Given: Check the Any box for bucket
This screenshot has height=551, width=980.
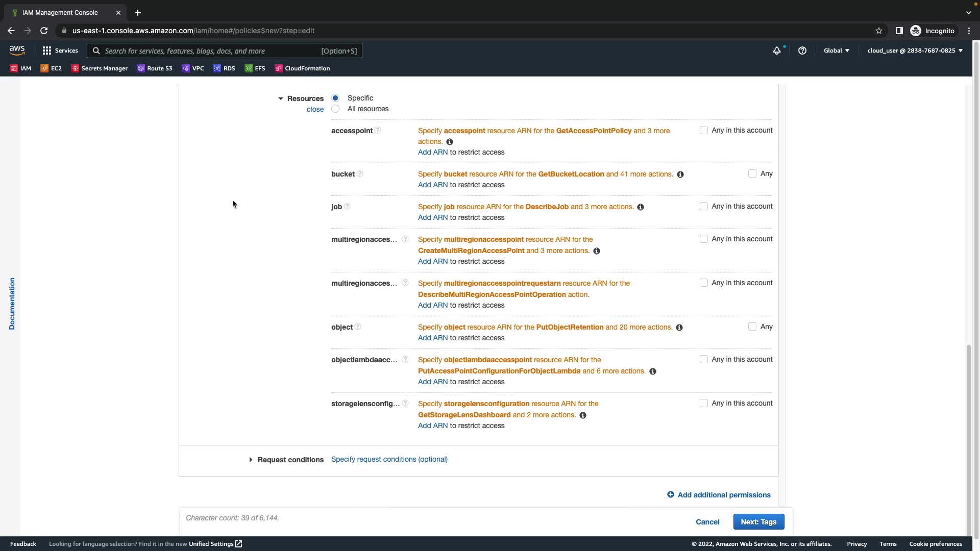Looking at the screenshot, I should (752, 173).
